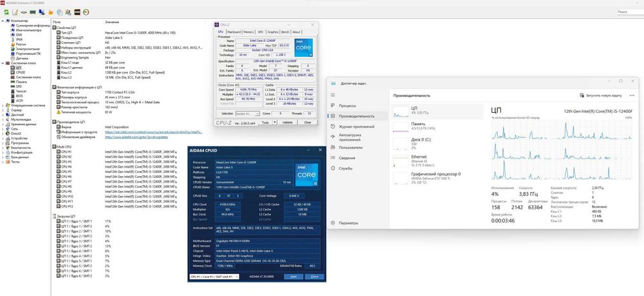644x296 pixels.
Task: Open Параметры in Task Manager sidebar
Action: pos(357,223)
